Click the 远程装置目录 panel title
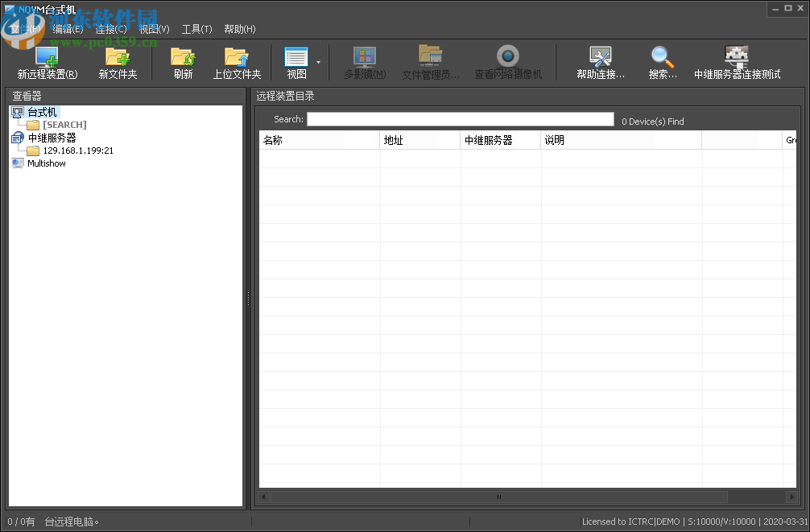810x532 pixels. 285,96
